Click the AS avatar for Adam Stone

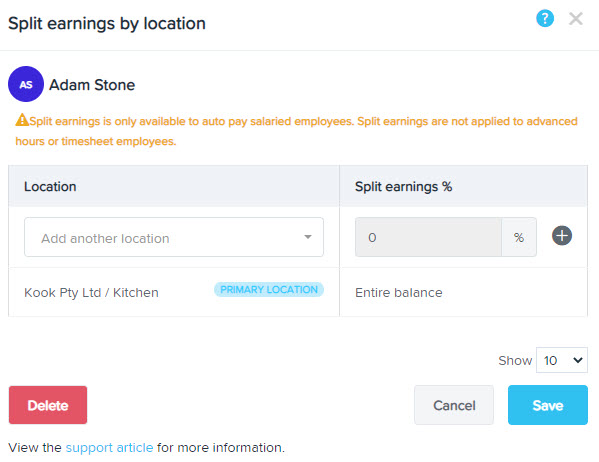click(26, 84)
